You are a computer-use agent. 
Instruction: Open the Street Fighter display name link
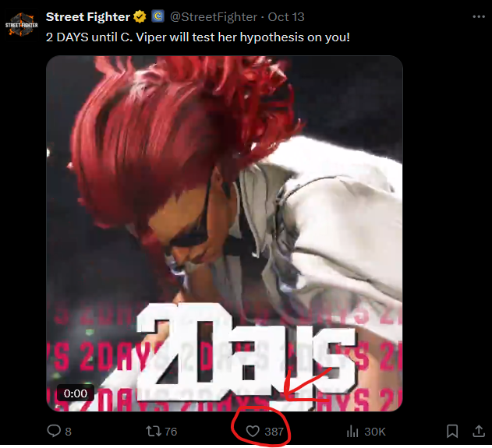(88, 17)
